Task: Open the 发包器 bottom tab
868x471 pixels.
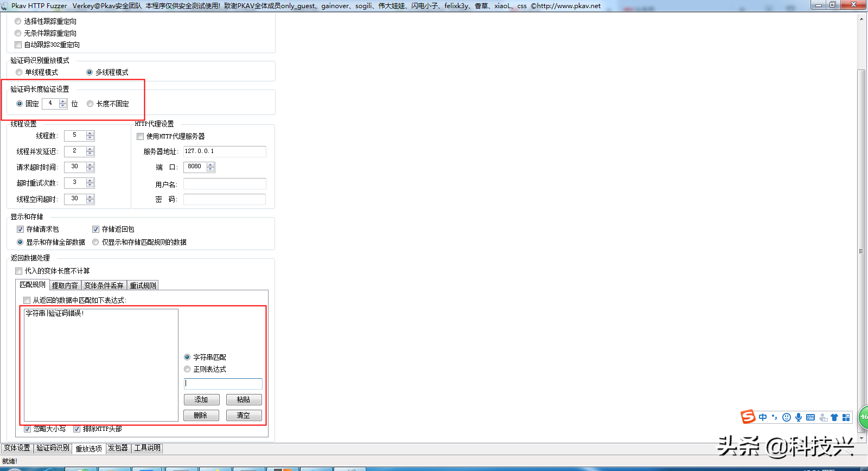Action: point(118,448)
